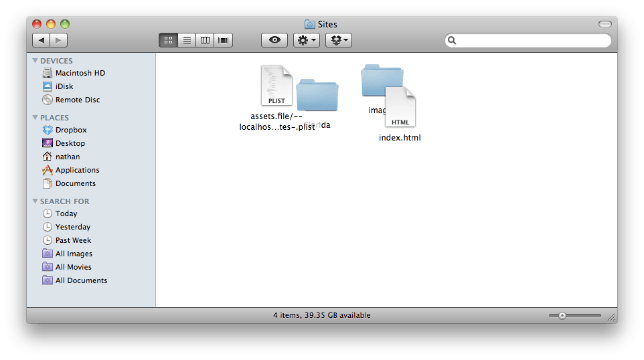Image resolution: width=644 pixels, height=360 pixels.
Task: Select the PLIST file icon
Action: point(276,86)
